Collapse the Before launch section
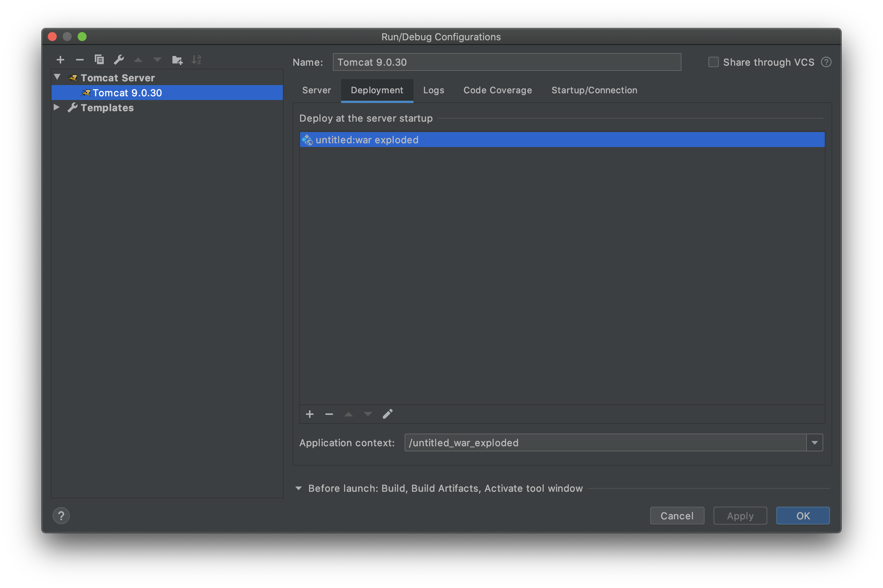Viewport: 883px width, 588px height. [x=299, y=488]
